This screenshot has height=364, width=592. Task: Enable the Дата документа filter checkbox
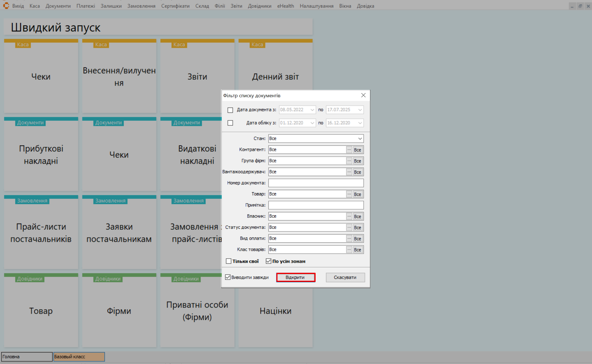(230, 110)
